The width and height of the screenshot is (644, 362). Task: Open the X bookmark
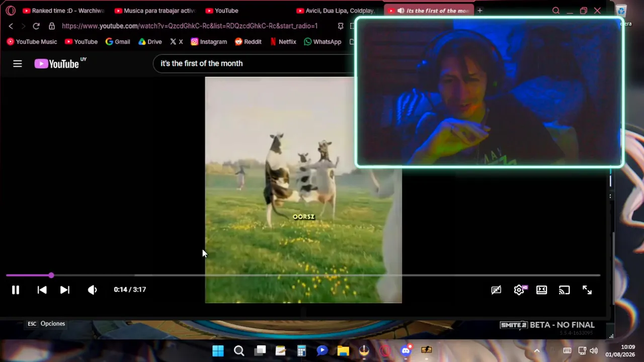coord(176,42)
